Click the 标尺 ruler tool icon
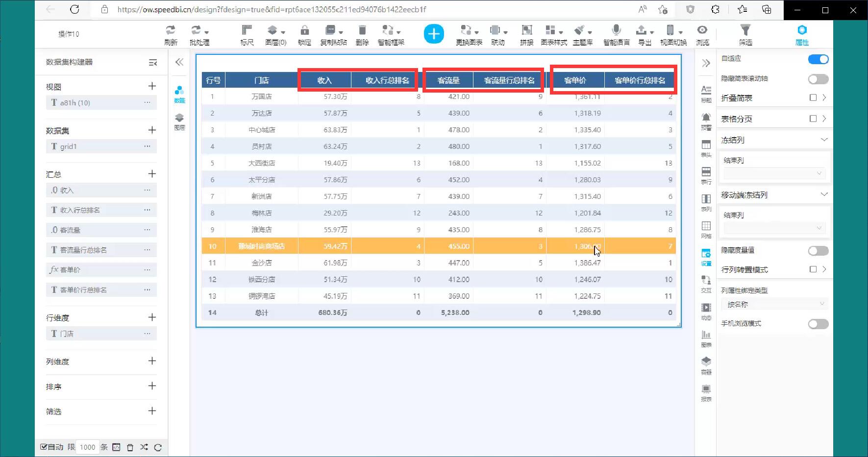The width and height of the screenshot is (868, 457). (247, 30)
